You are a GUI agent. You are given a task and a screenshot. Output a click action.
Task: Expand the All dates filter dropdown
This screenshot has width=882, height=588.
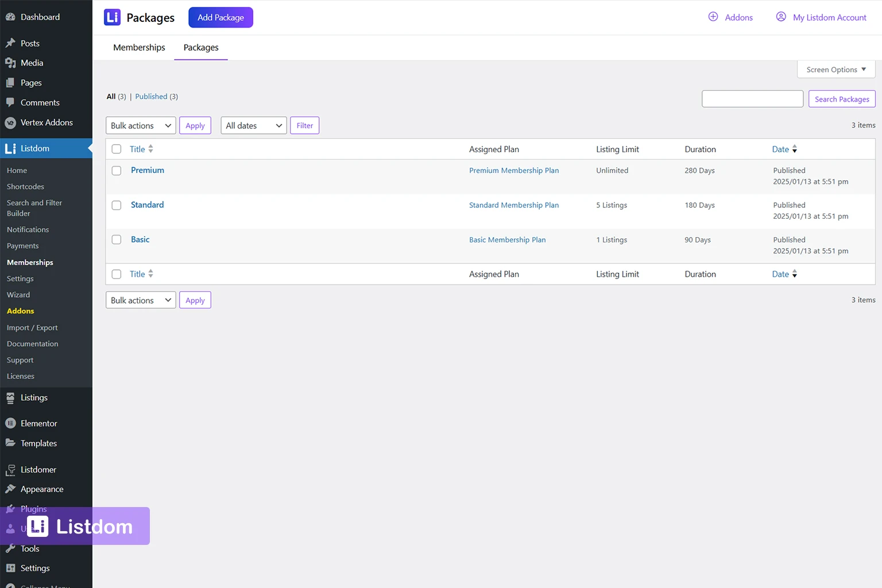tap(253, 126)
